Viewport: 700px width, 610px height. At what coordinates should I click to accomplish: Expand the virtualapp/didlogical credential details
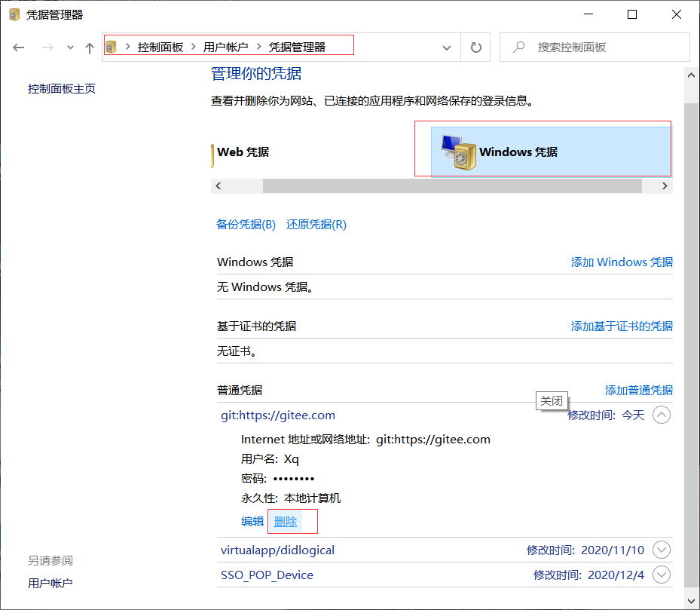click(661, 550)
